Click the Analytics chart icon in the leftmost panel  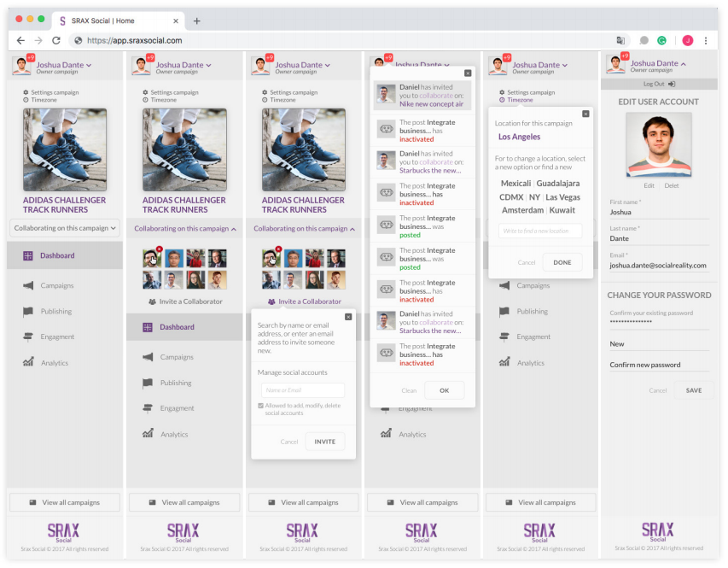point(28,361)
